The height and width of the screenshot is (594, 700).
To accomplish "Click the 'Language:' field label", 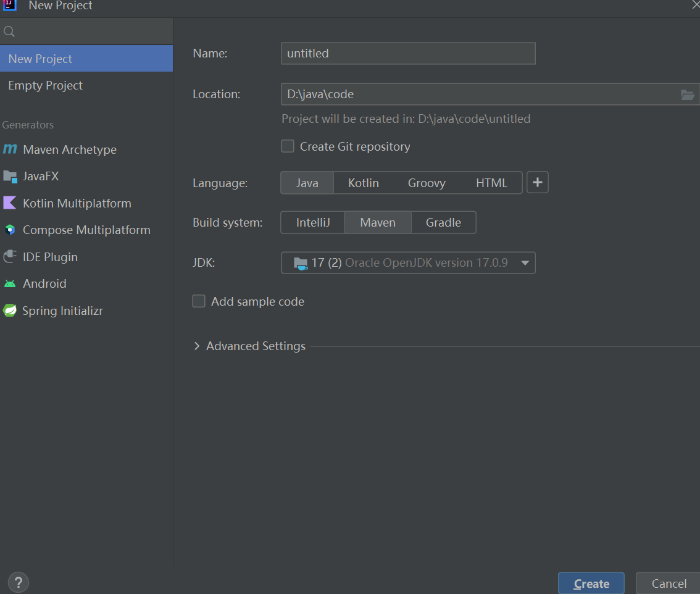I will [x=220, y=183].
